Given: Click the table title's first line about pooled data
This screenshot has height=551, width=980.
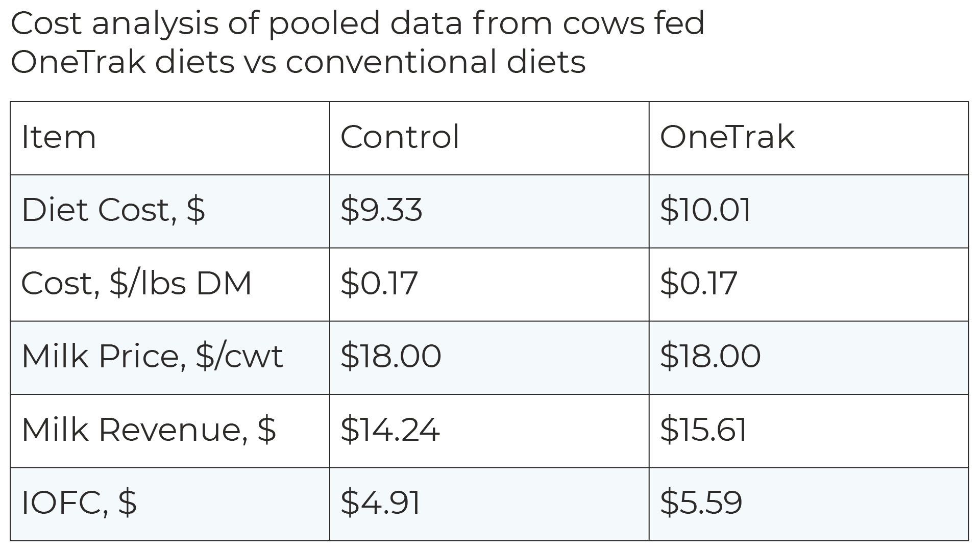Looking at the screenshot, I should 357,23.
